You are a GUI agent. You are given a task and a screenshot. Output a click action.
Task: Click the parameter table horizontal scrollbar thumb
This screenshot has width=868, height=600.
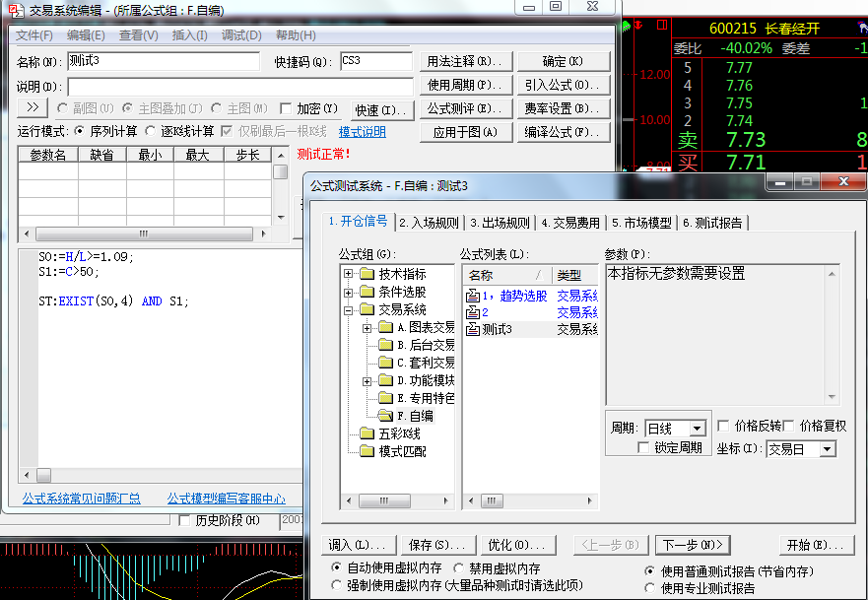(x=144, y=234)
